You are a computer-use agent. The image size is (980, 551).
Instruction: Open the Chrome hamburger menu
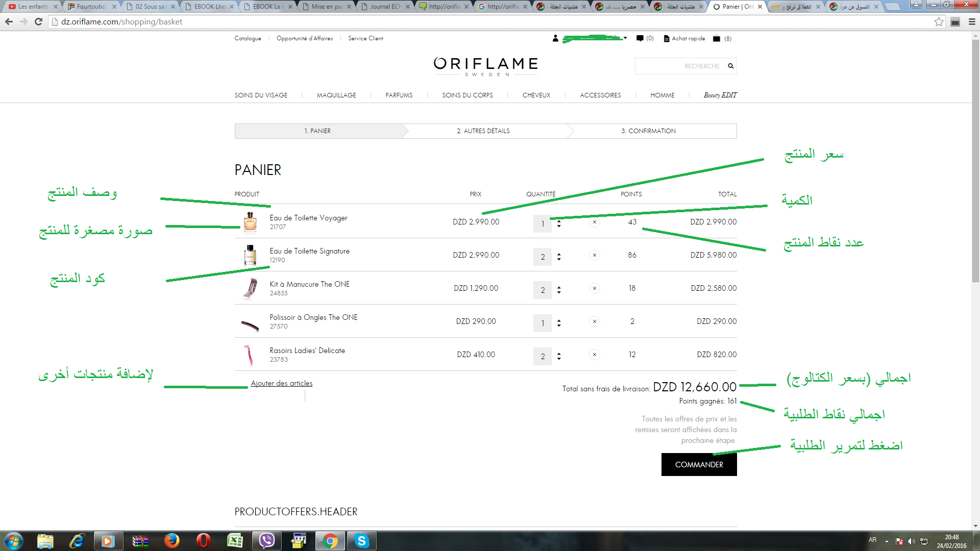tap(972, 21)
